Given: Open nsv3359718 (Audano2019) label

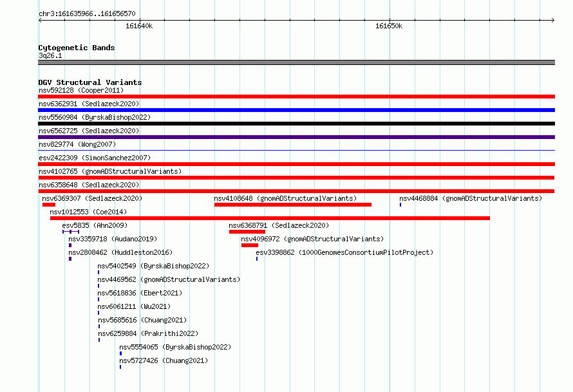Looking at the screenshot, I should [x=113, y=239].
